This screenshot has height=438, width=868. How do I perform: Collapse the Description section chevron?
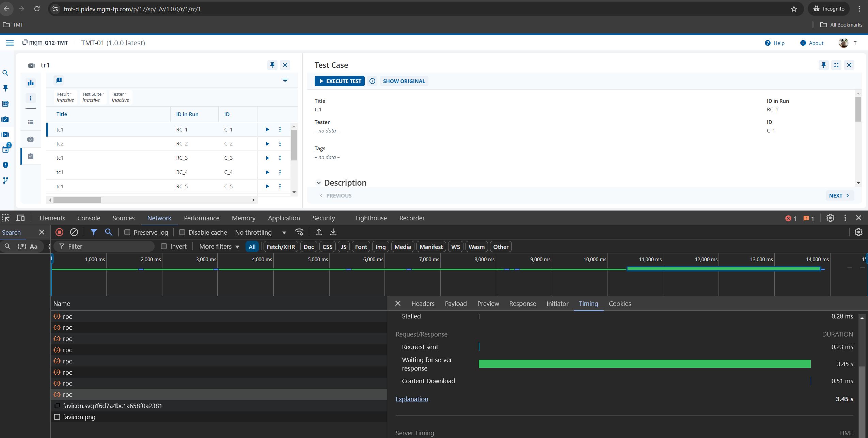319,183
